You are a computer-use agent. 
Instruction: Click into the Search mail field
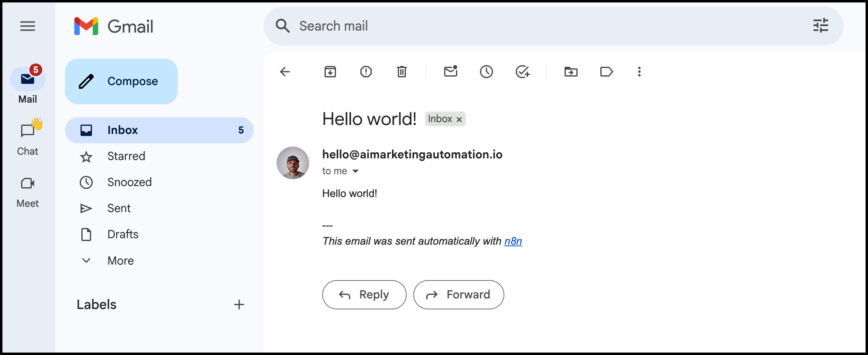point(529,26)
